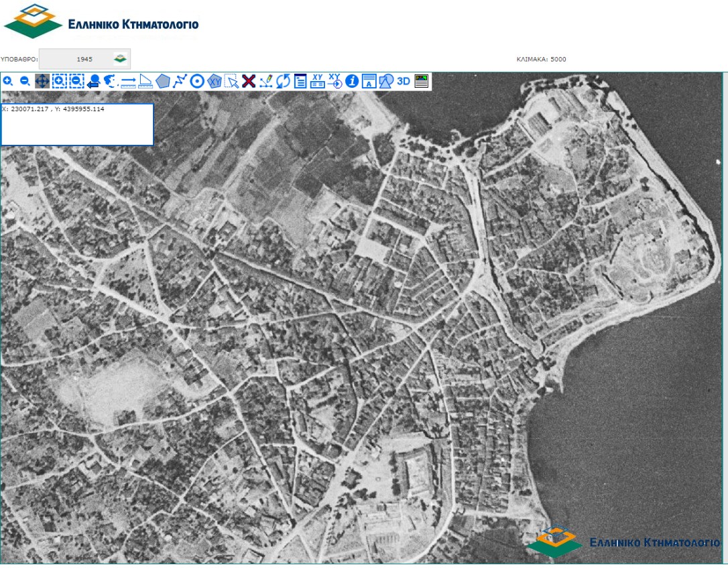Activate zoom out by rectangle tool

tap(76, 81)
